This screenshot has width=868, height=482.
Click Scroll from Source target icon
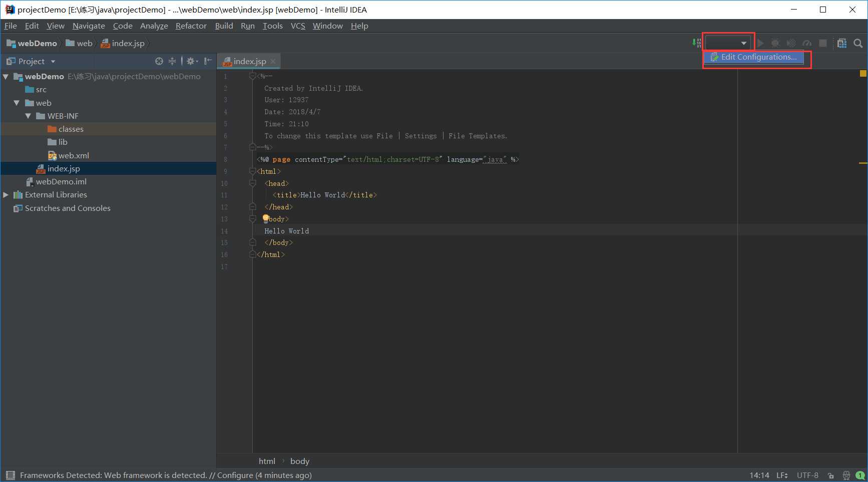[x=159, y=61]
